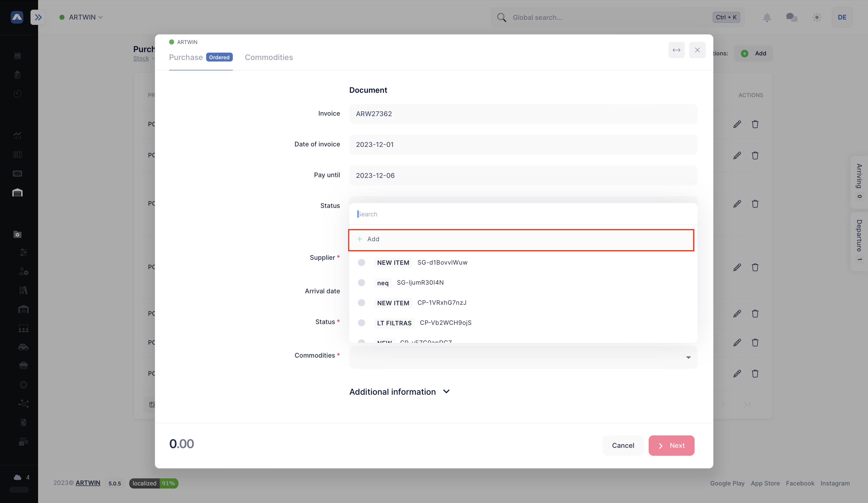Select the LT FILTRAS radio option
The width and height of the screenshot is (868, 503).
point(361,323)
